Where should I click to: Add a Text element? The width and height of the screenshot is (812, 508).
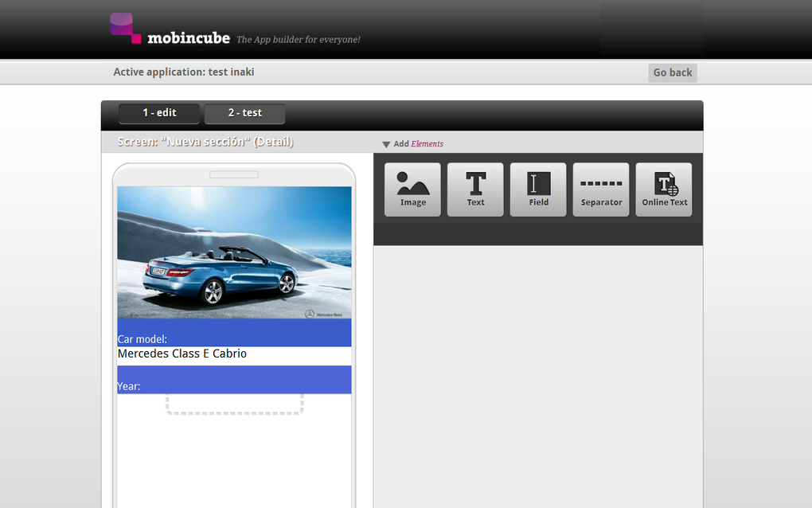(x=475, y=190)
